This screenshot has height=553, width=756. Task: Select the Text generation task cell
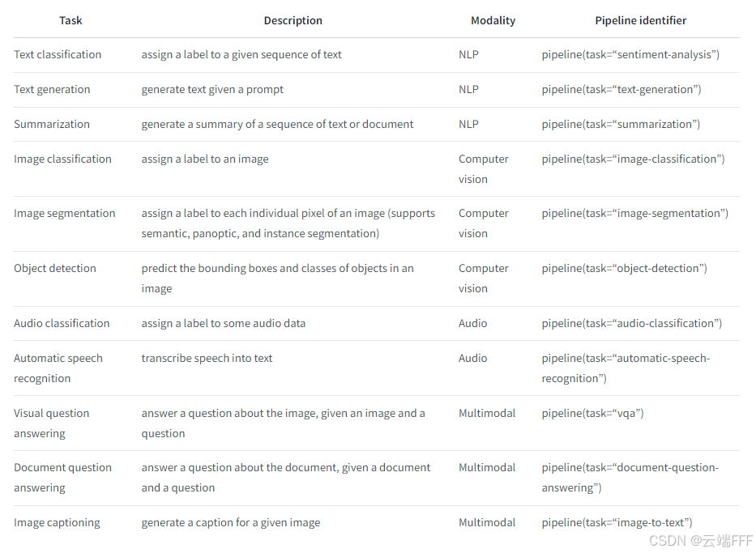(52, 90)
